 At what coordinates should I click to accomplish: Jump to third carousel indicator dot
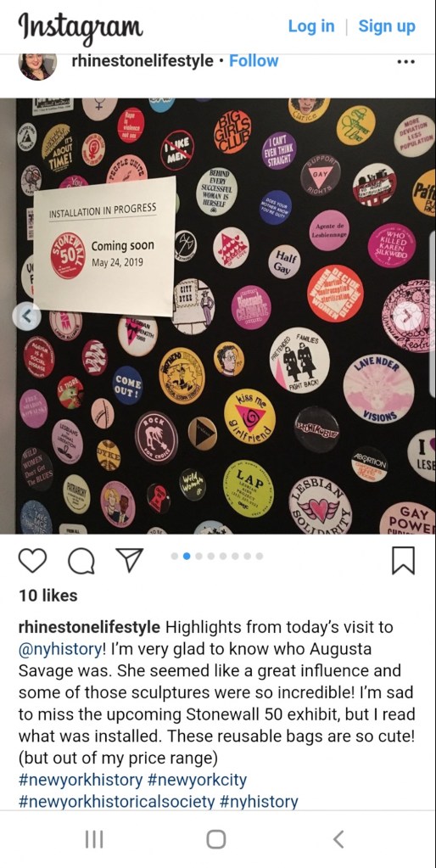coord(198,556)
